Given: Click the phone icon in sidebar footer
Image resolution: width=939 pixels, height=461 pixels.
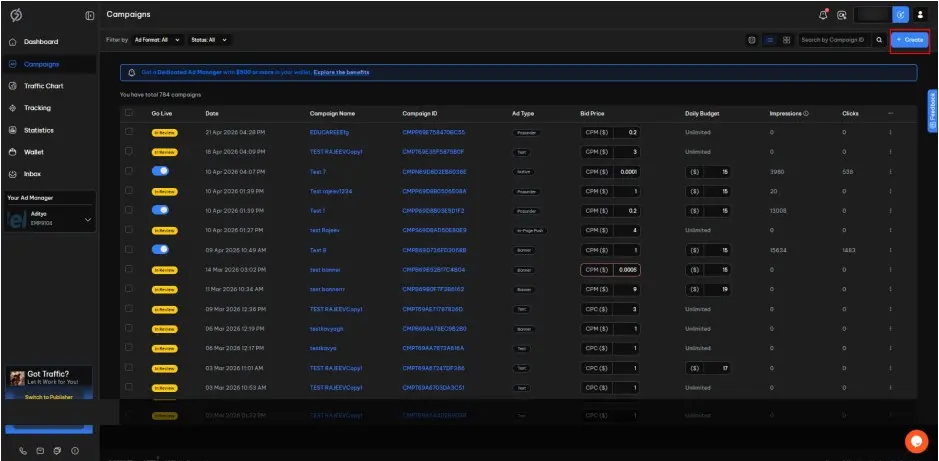Looking at the screenshot, I should (x=23, y=451).
